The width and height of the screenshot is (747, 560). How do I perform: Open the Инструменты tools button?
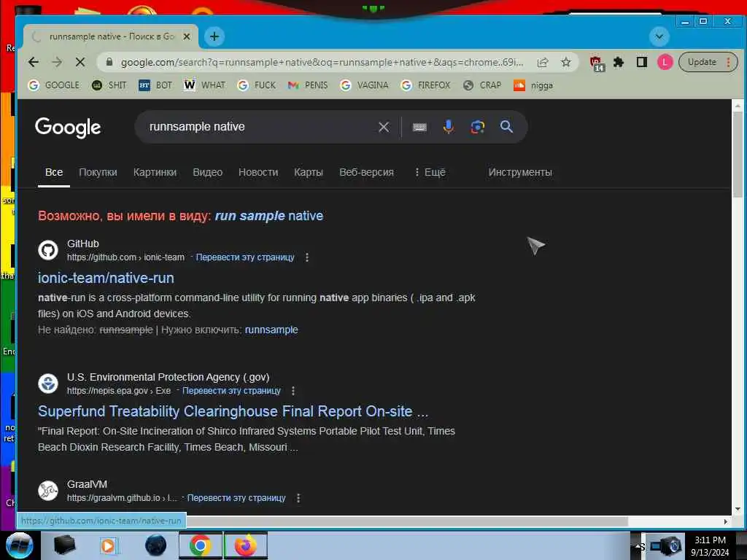tap(519, 172)
